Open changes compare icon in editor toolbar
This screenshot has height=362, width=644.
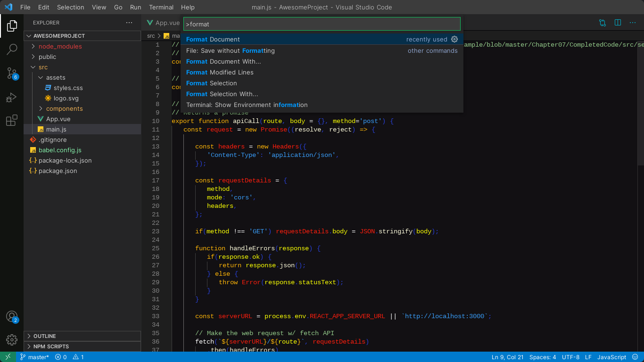[x=603, y=23]
